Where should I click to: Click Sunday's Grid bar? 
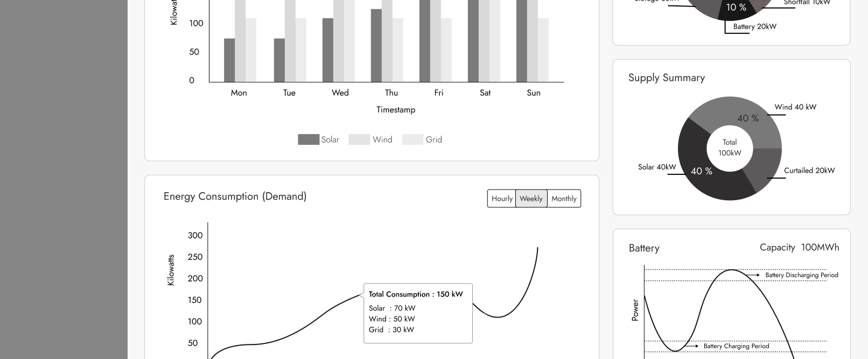pos(543,50)
